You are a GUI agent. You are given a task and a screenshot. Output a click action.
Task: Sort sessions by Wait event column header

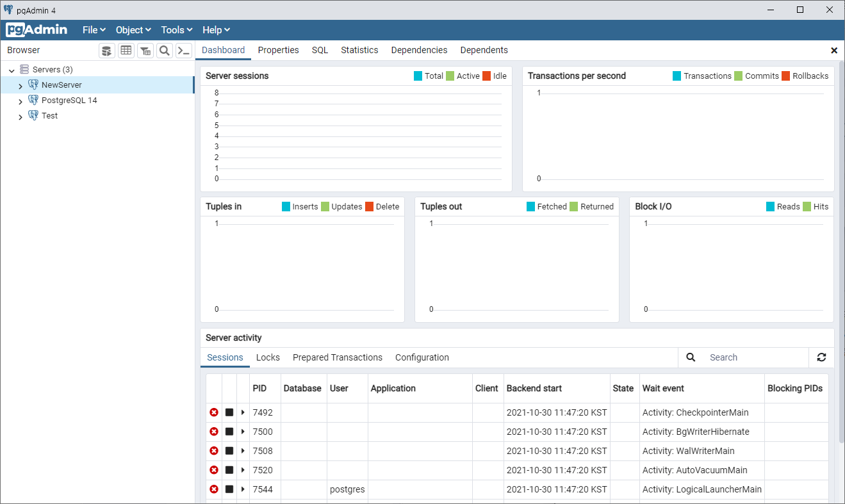pyautogui.click(x=702, y=388)
